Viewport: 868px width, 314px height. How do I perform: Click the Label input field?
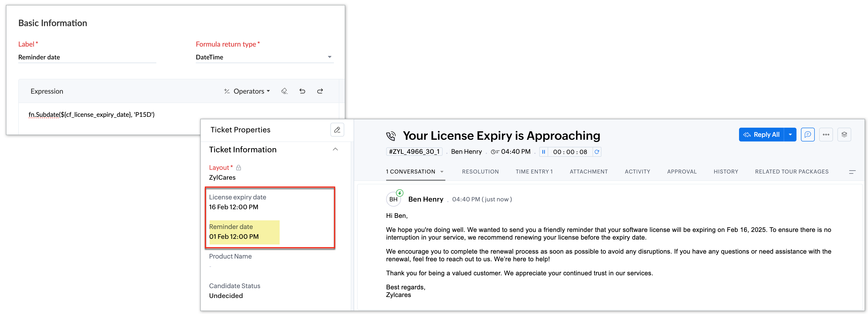[x=87, y=57]
